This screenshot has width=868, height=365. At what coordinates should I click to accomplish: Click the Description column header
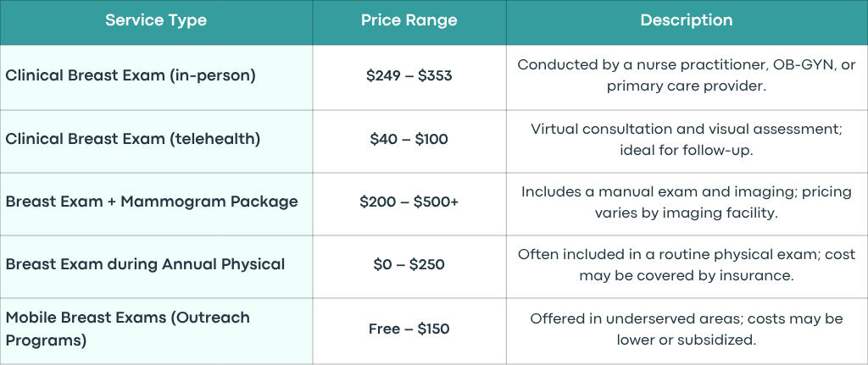tap(687, 22)
